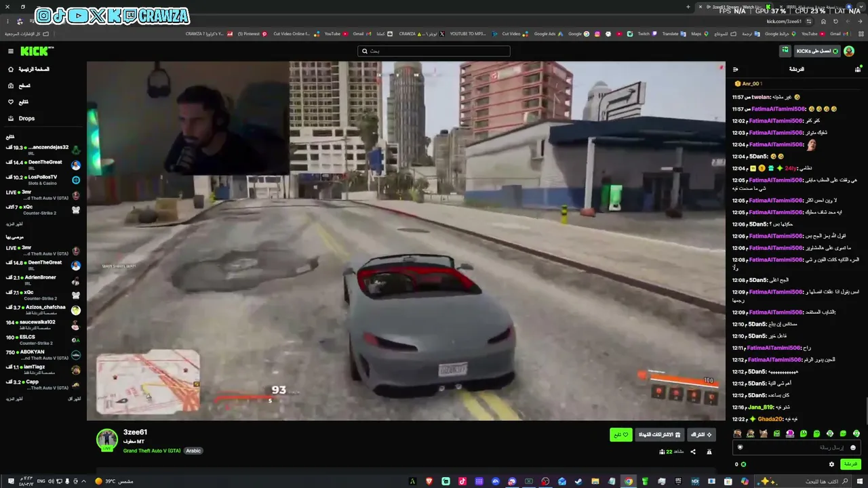This screenshot has width=868, height=488.
Task: Open DeenTheGreat channel in following list
Action: point(43,164)
